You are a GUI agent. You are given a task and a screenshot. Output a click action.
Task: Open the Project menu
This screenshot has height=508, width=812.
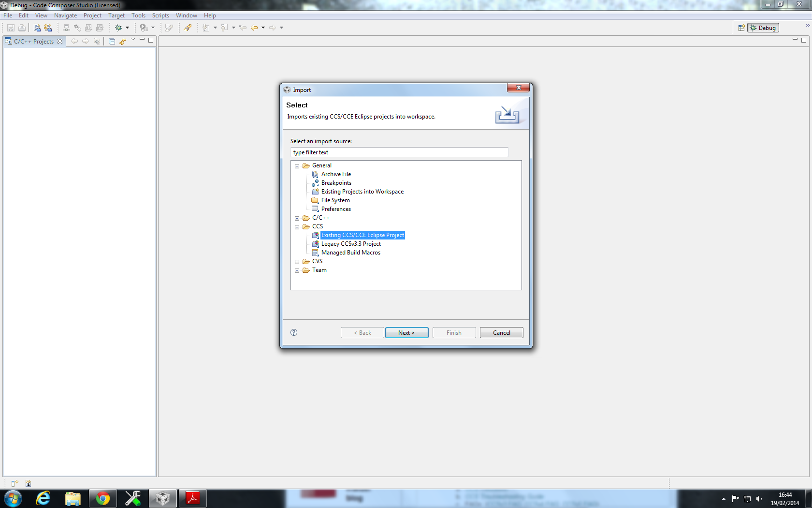92,15
